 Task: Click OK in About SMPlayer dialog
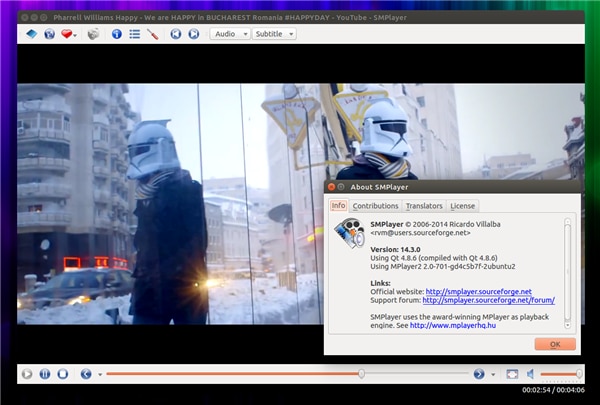555,344
